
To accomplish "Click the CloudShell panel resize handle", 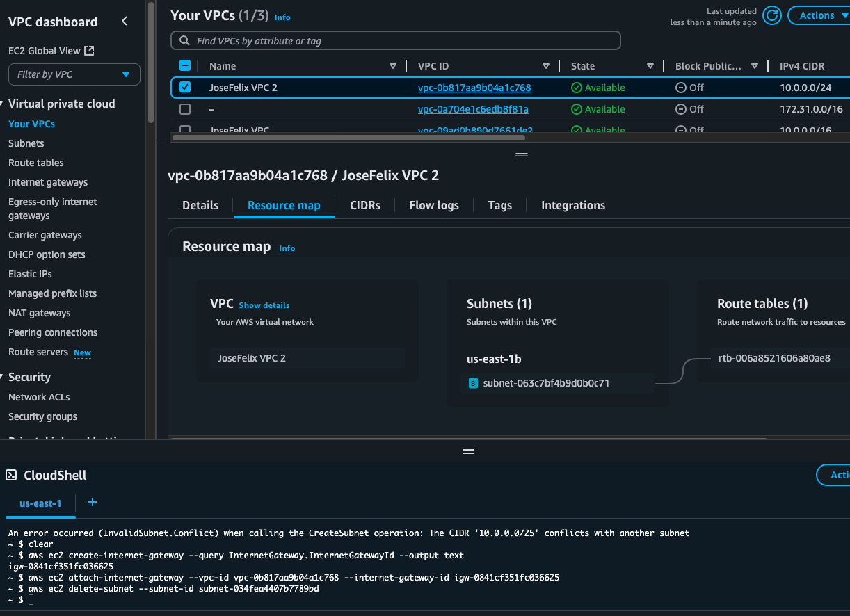I will pos(468,451).
